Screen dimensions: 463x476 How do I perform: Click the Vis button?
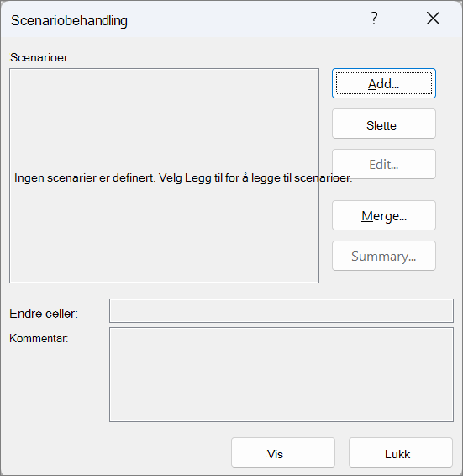point(283,452)
